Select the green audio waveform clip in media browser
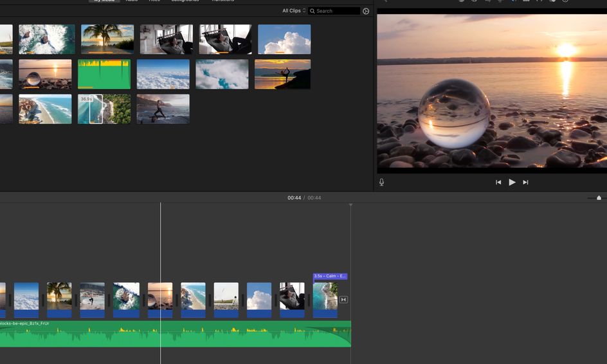Viewport: 607px width, 364px height. pos(104,74)
